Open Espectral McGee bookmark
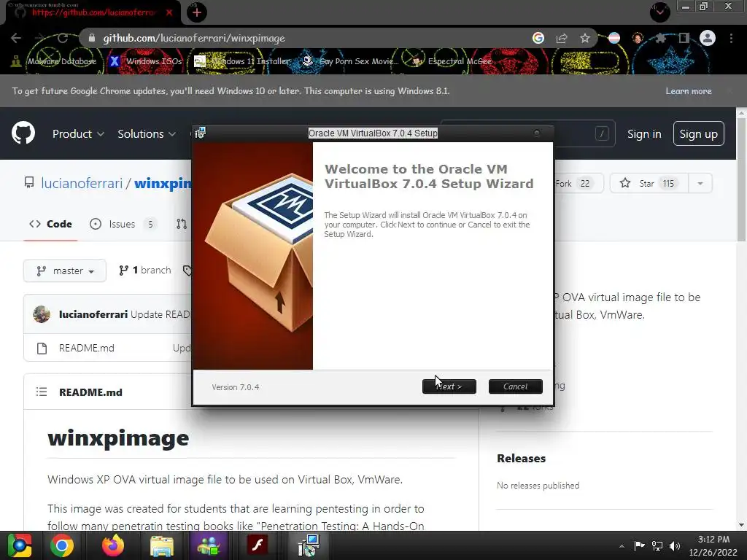The image size is (747, 560). pos(452,61)
